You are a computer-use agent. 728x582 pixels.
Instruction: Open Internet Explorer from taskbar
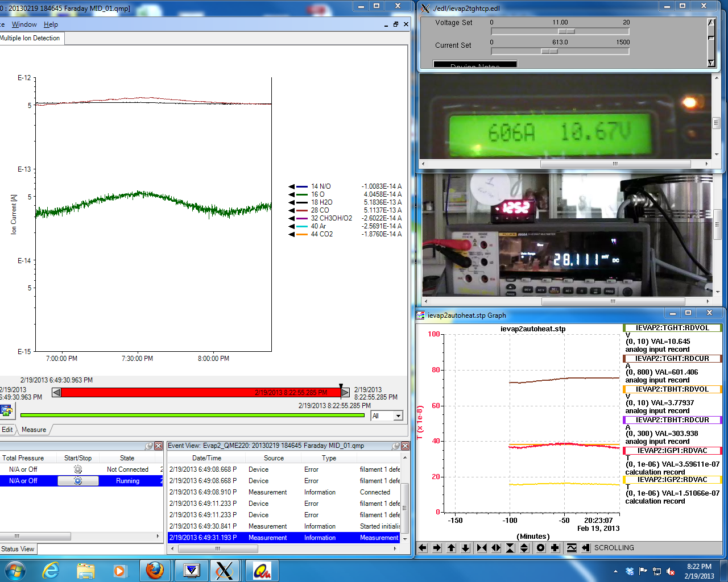pyautogui.click(x=51, y=570)
